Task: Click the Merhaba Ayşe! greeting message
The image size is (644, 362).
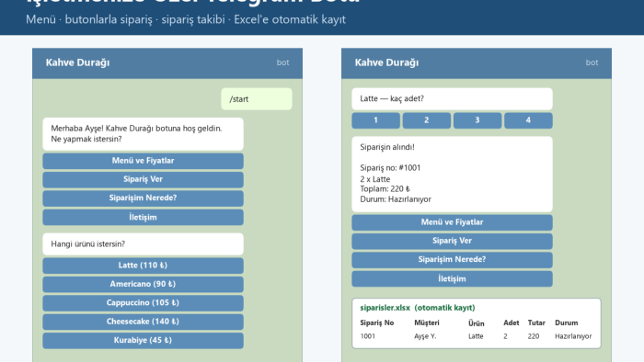Action: (x=143, y=133)
